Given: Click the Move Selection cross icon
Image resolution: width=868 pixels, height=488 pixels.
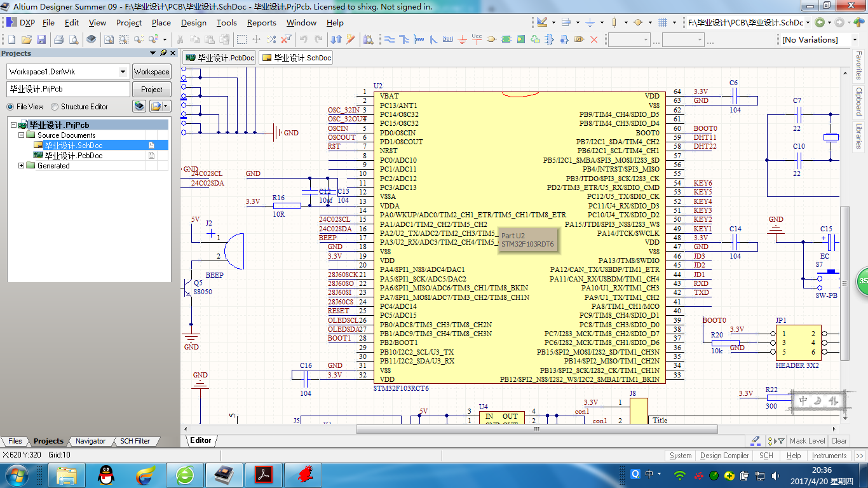Looking at the screenshot, I should tap(257, 39).
